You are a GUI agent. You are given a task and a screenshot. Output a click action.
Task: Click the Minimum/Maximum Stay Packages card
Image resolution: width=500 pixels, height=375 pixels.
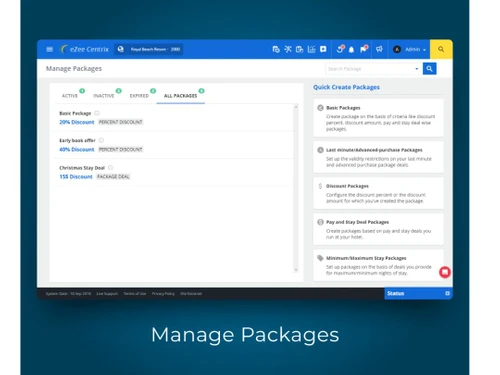378,265
